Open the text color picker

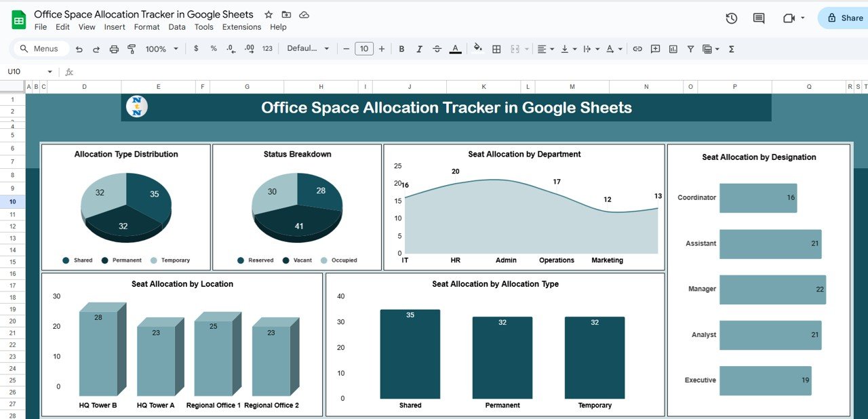point(455,48)
